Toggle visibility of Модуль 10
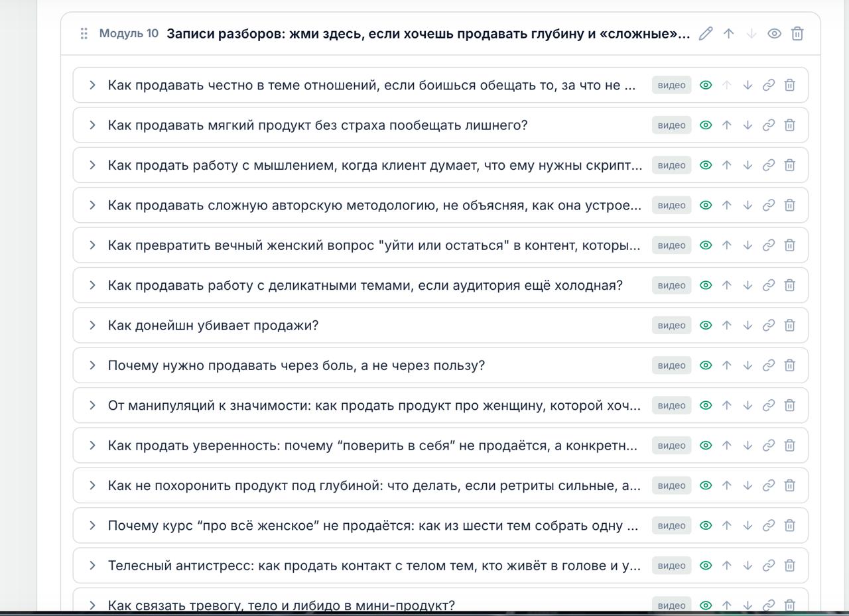 tap(774, 33)
